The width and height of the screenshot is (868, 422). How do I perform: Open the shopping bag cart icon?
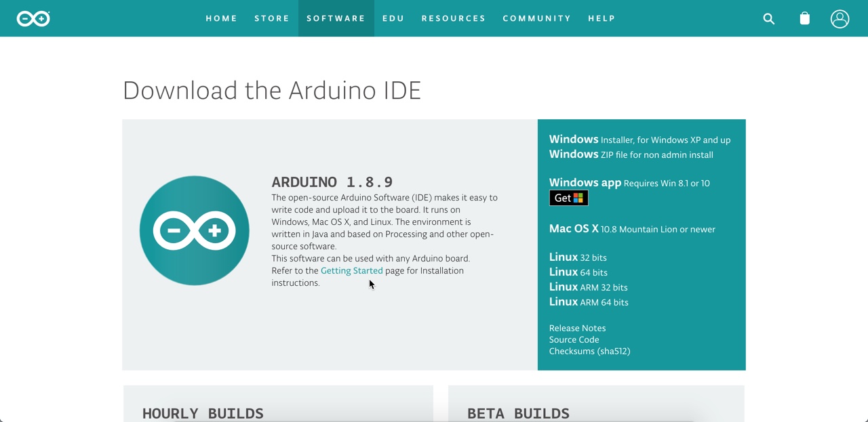pyautogui.click(x=804, y=18)
